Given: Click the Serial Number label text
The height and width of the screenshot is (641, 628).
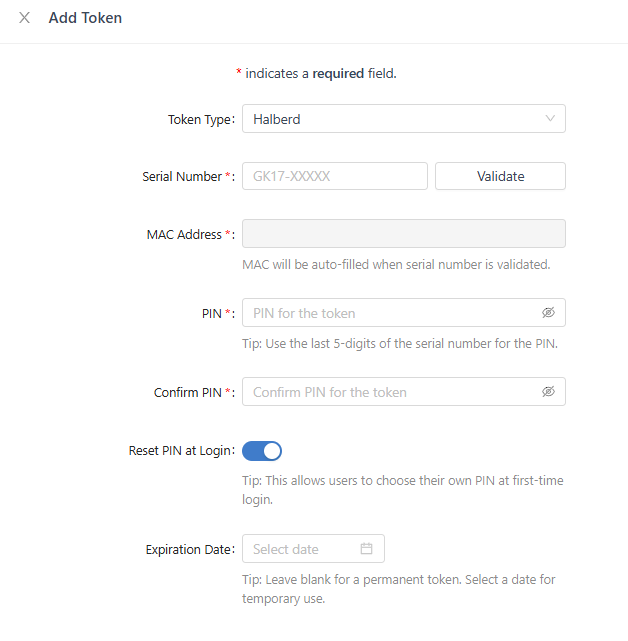Looking at the screenshot, I should tap(182, 176).
